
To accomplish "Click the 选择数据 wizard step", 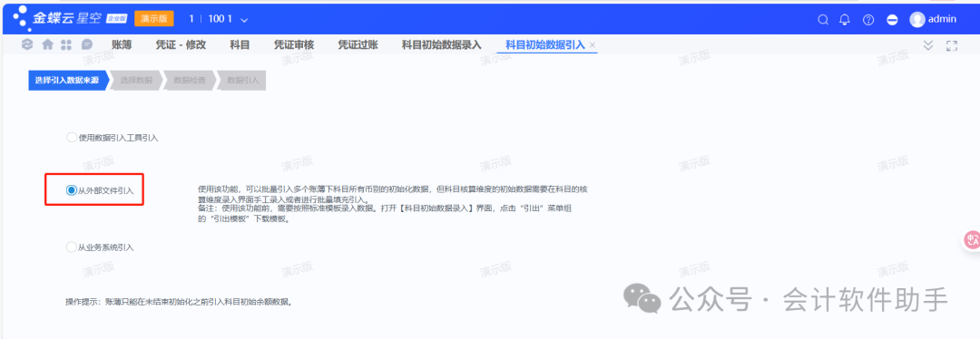I will point(136,81).
